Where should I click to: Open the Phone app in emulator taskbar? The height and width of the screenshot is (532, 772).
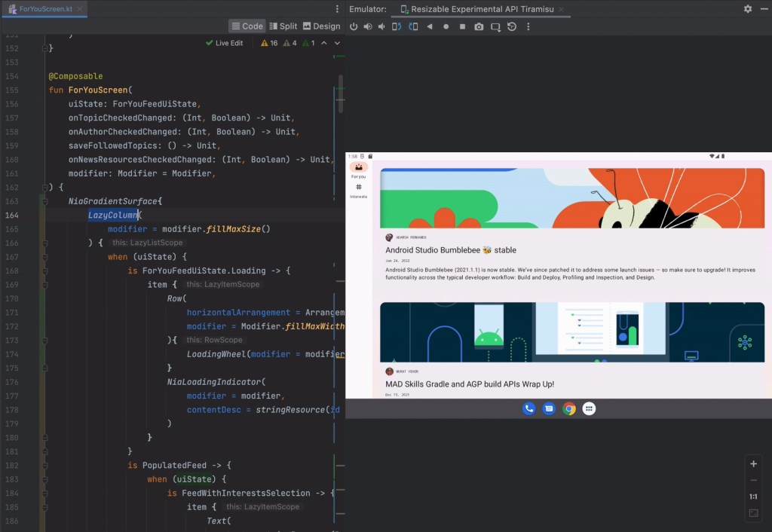pyautogui.click(x=529, y=408)
